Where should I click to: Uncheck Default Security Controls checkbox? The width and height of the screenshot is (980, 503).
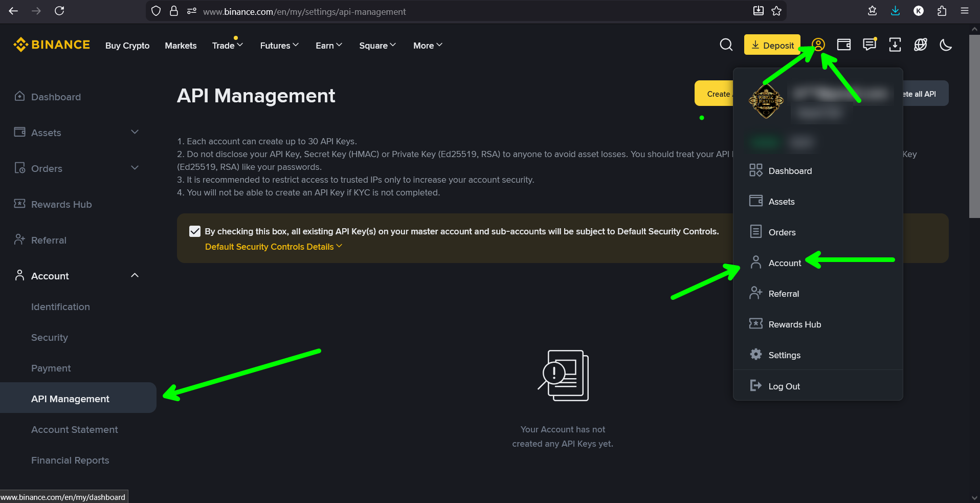(x=194, y=231)
